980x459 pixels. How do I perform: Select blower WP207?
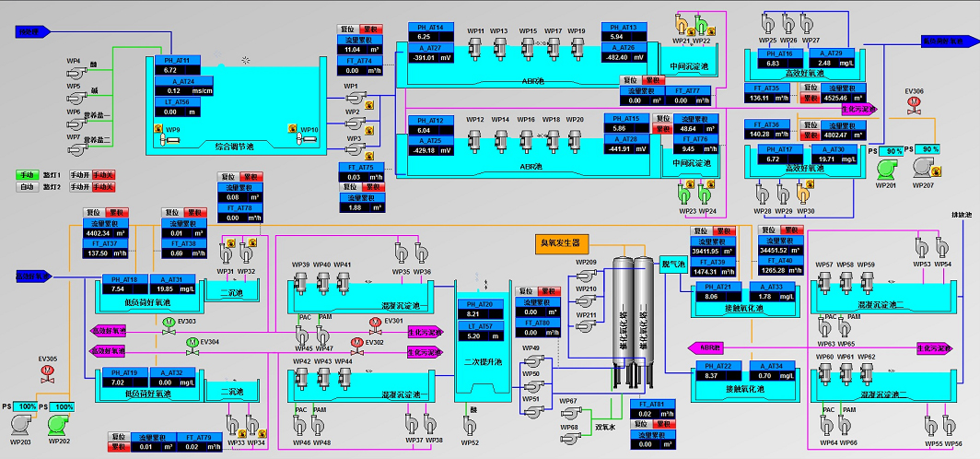(925, 169)
